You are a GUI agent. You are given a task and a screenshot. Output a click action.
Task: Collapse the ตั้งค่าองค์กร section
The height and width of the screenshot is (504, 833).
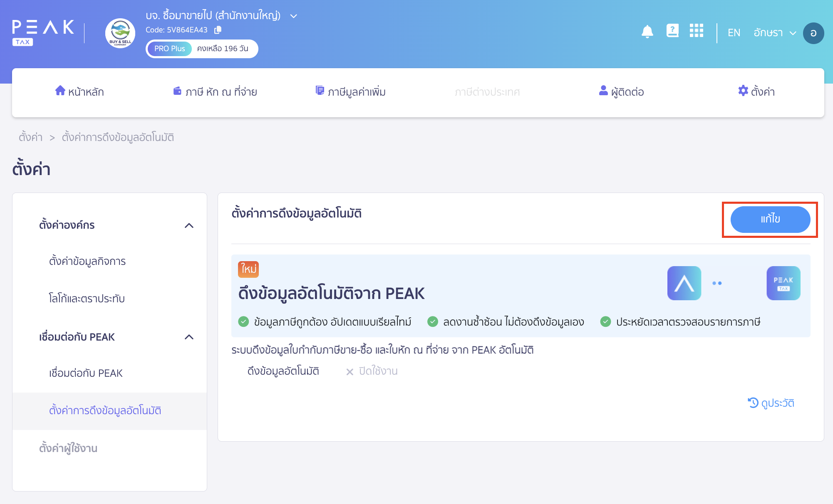[190, 225]
